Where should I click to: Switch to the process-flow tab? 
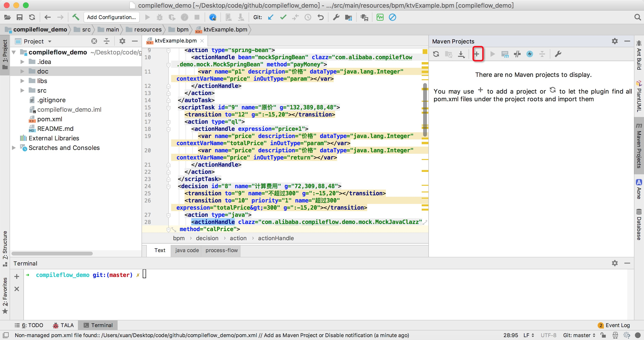click(221, 250)
